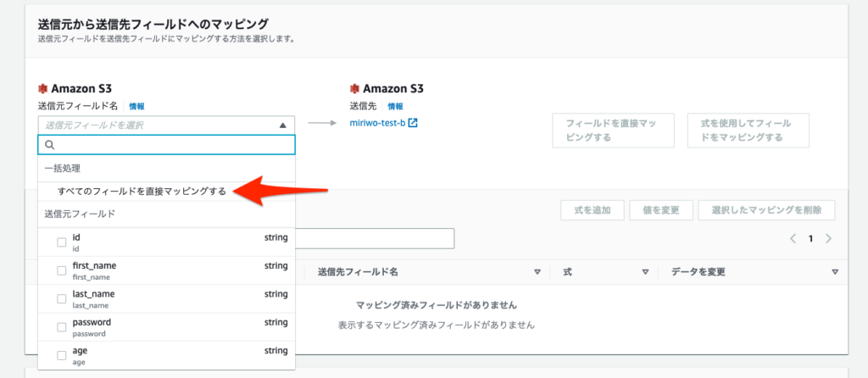868x378 pixels.
Task: Sort by 式 column triangle
Action: tap(645, 272)
